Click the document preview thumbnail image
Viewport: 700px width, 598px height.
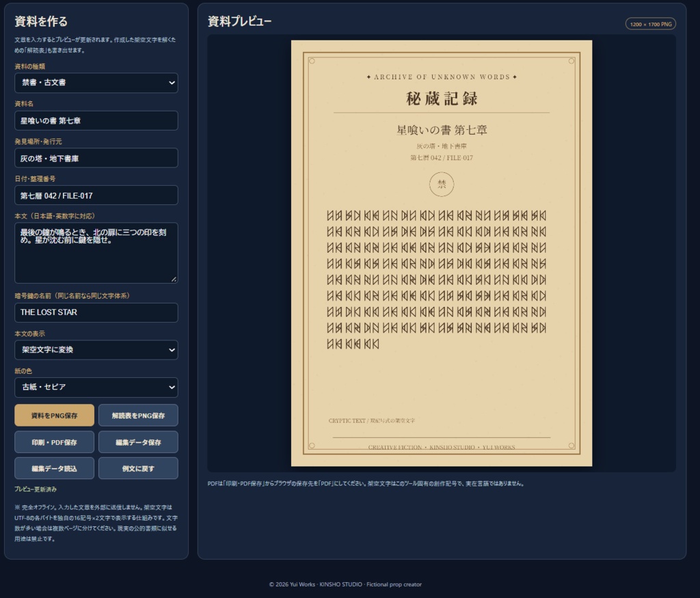(442, 253)
